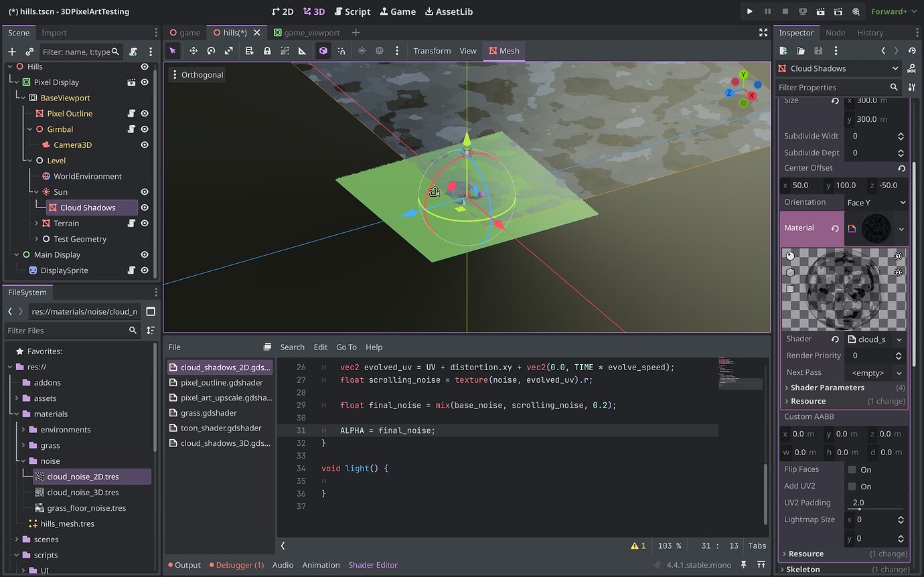Image resolution: width=924 pixels, height=577 pixels.
Task: Select cloud_noise_2D.tres in the FileSystem
Action: tap(84, 476)
